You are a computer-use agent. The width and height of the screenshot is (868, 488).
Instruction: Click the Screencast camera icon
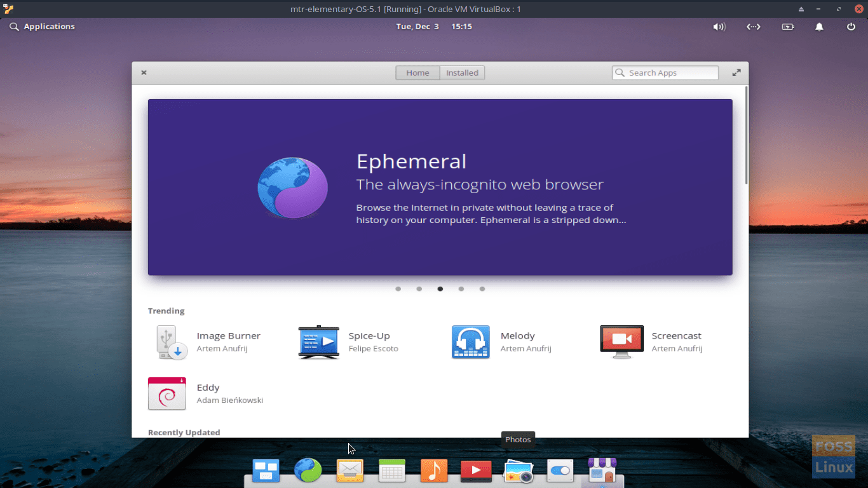[621, 342]
